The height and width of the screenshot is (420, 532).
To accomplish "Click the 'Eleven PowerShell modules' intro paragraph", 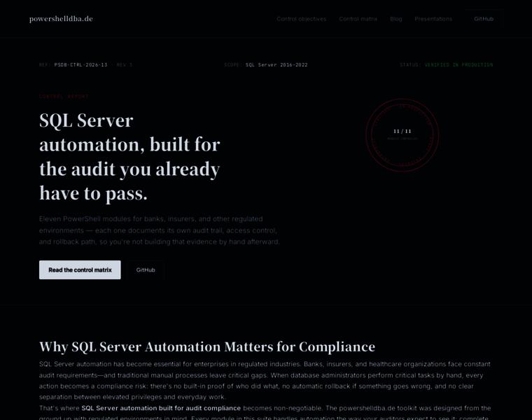I will coord(160,230).
